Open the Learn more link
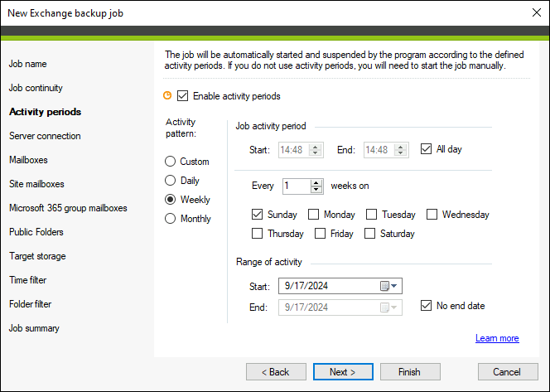This screenshot has width=550, height=392. (497, 338)
